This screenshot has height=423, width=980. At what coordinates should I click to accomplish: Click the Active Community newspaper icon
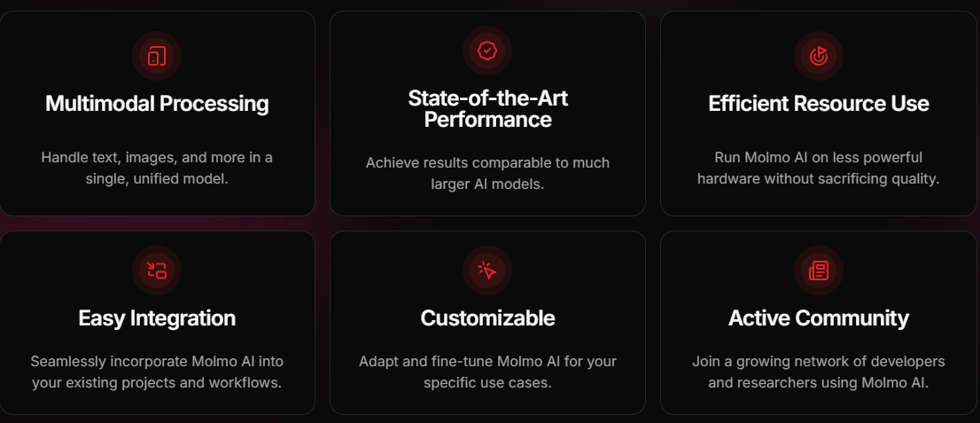click(818, 270)
